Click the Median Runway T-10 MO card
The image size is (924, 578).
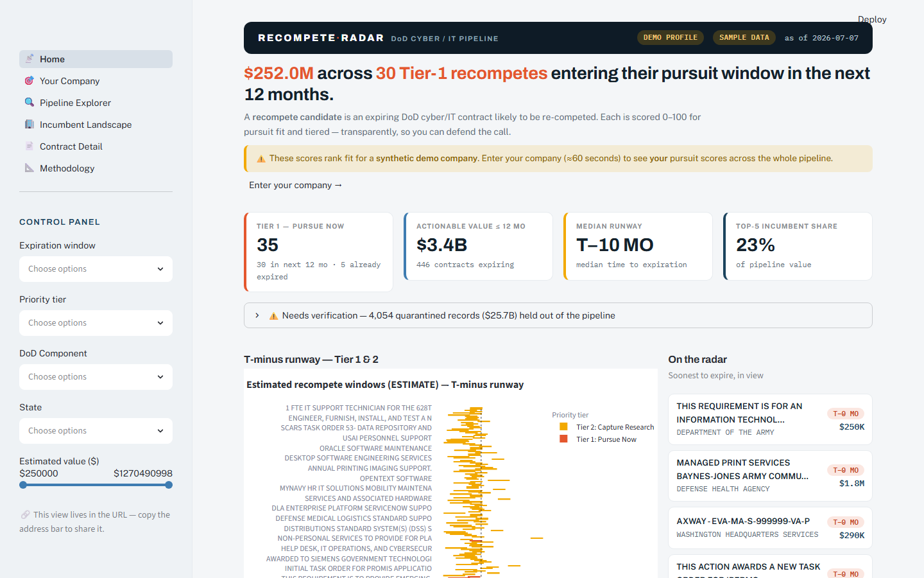(x=638, y=246)
